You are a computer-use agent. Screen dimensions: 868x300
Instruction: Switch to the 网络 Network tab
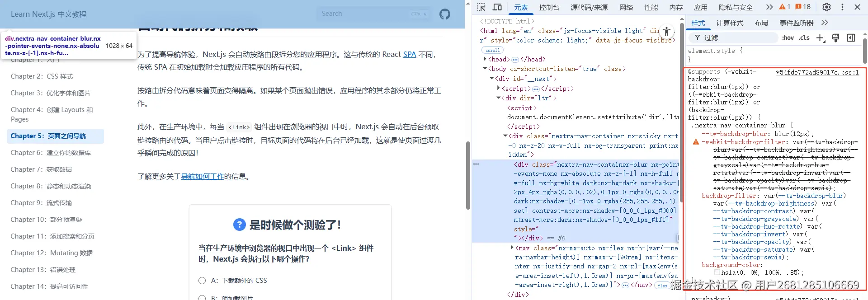point(626,7)
